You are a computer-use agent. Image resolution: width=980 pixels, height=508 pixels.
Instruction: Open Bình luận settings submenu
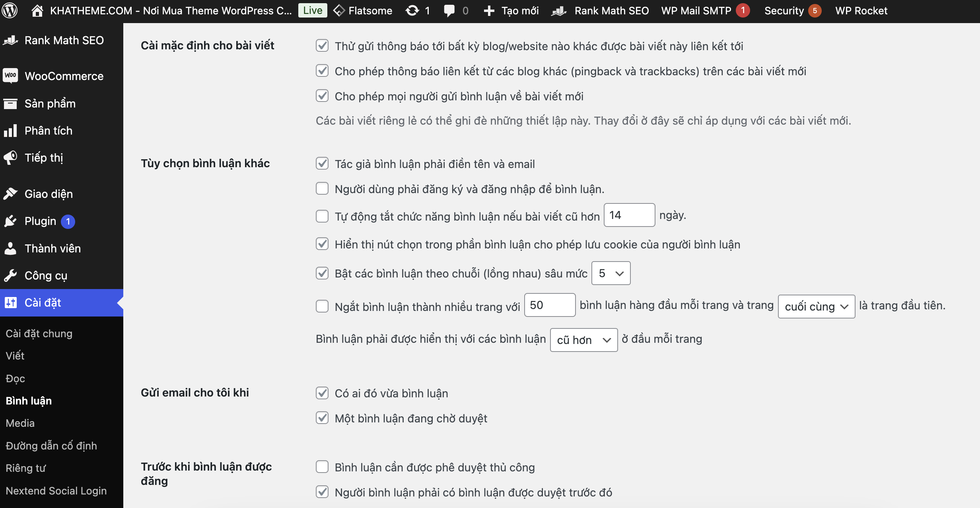[29, 401]
